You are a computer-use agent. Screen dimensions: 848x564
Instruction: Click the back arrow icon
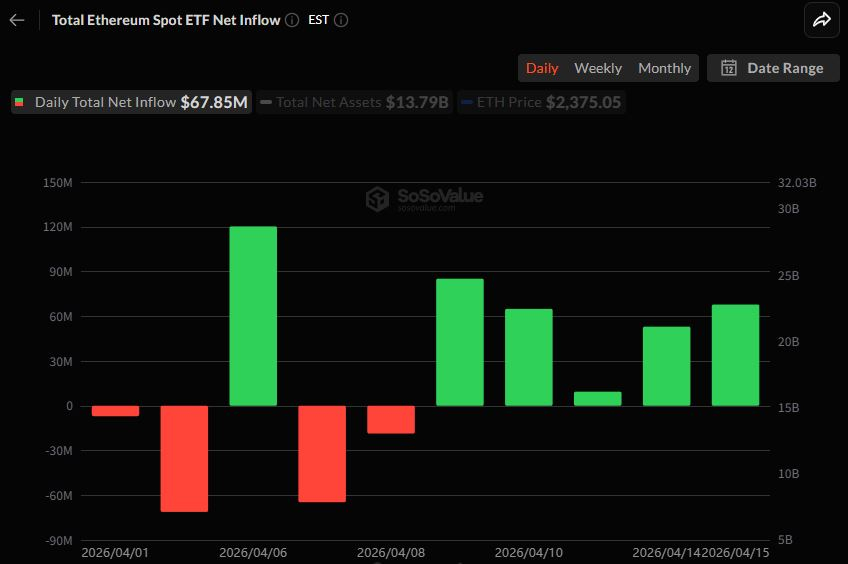click(x=17, y=20)
